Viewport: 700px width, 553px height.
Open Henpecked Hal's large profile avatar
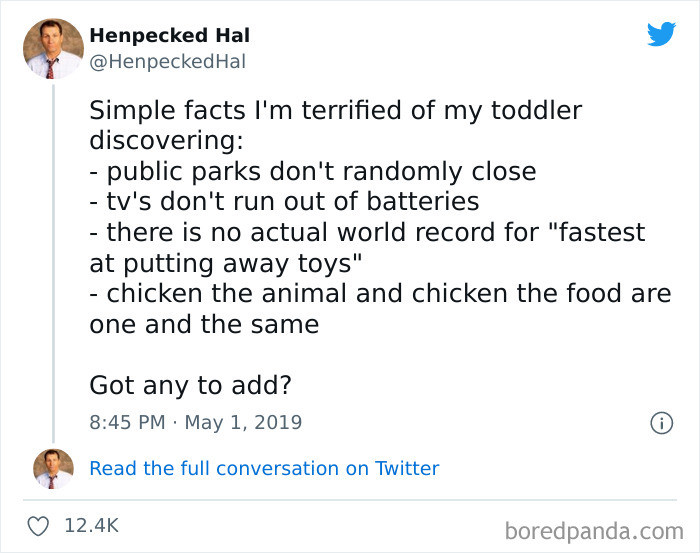coord(53,49)
